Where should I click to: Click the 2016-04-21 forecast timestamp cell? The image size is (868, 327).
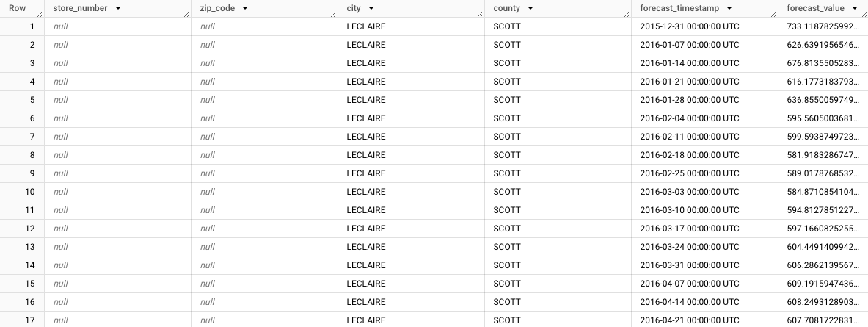tap(689, 320)
